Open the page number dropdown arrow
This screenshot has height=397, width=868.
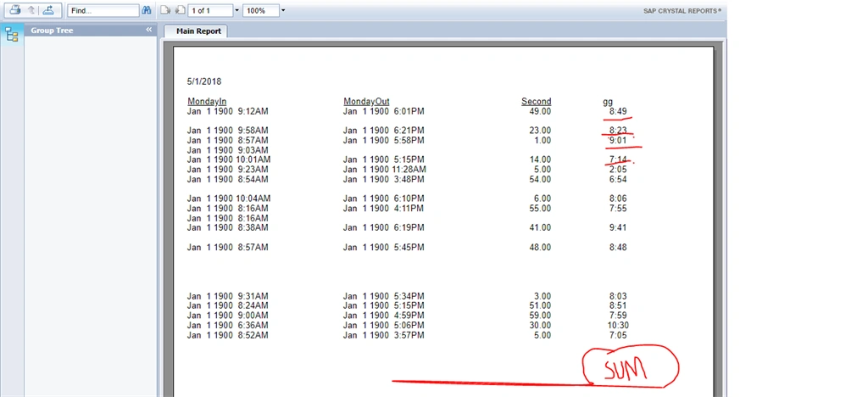tap(237, 10)
